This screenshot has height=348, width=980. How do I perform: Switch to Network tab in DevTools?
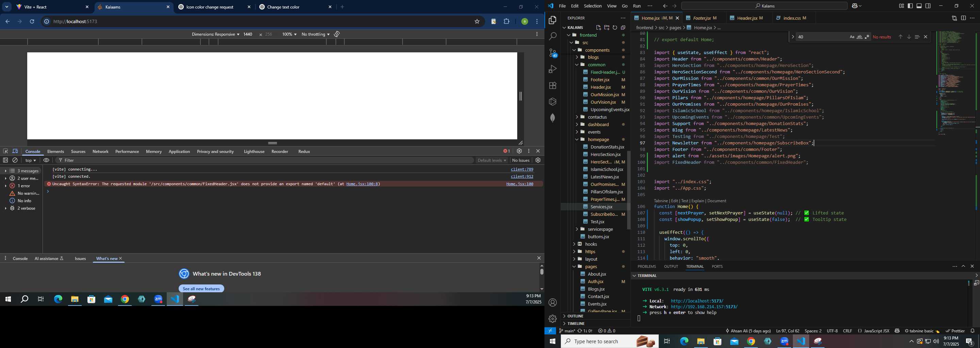click(100, 152)
